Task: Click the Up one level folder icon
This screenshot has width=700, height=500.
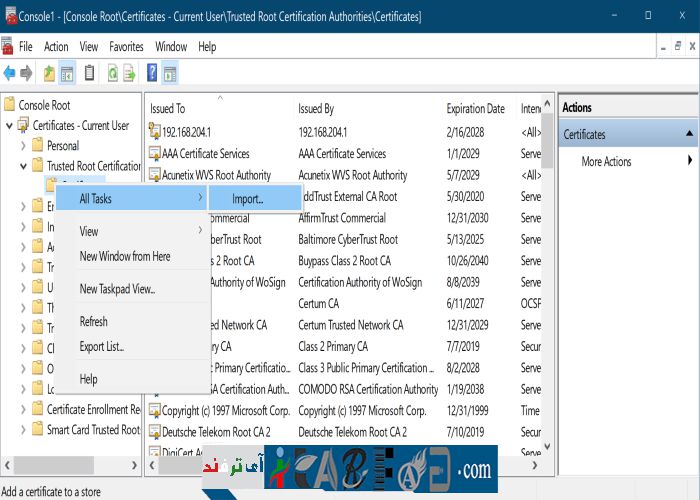Action: click(x=49, y=73)
